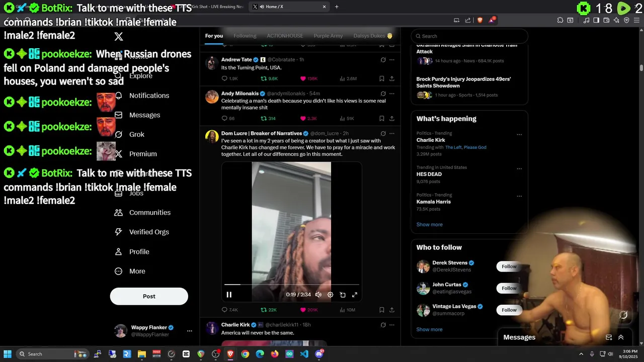Open video settings gear
Image resolution: width=644 pixels, height=362 pixels.
pyautogui.click(x=330, y=295)
